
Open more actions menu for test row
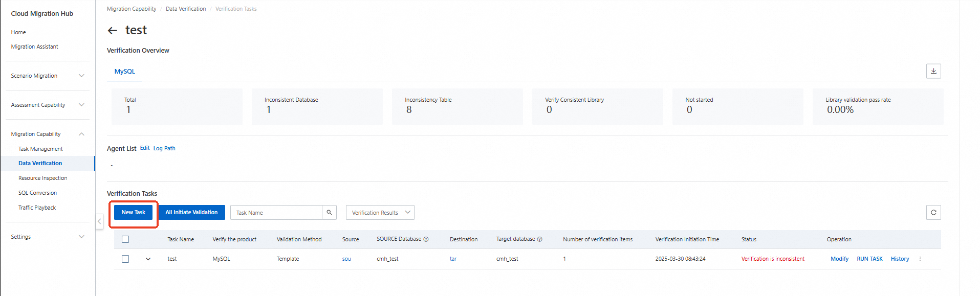(x=920, y=259)
